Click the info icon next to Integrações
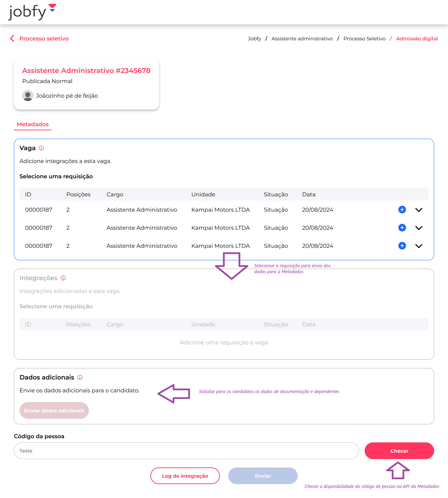This screenshot has width=448, height=498. (x=63, y=278)
